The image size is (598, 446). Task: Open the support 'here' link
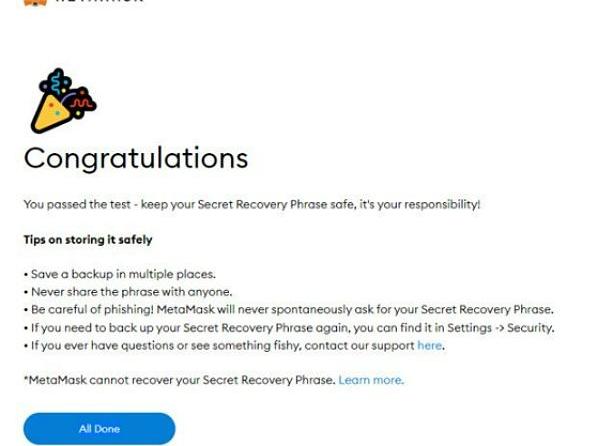click(429, 346)
